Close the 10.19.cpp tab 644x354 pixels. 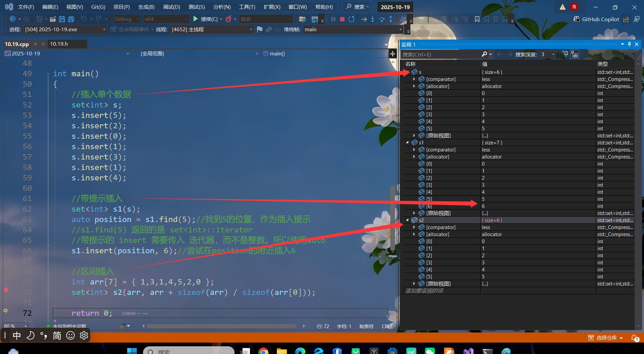click(43, 44)
